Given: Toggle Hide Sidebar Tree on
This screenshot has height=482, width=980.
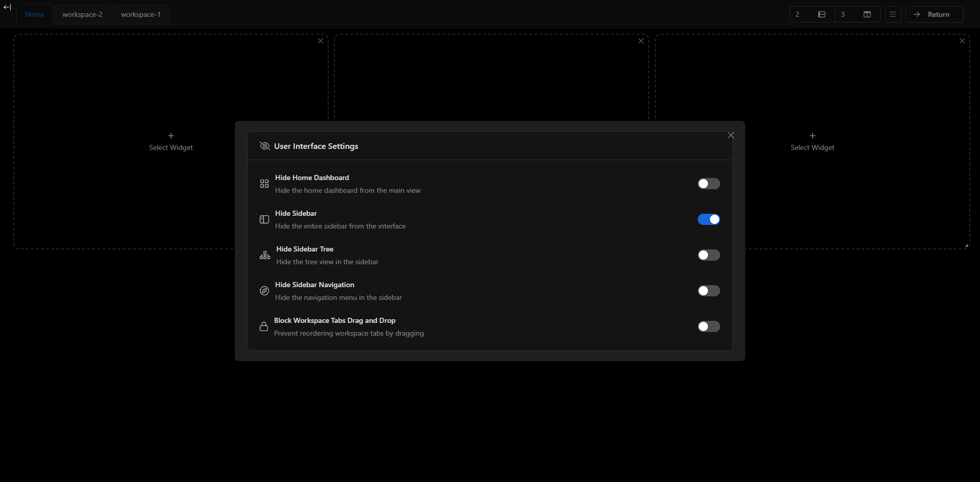Looking at the screenshot, I should click(x=709, y=255).
